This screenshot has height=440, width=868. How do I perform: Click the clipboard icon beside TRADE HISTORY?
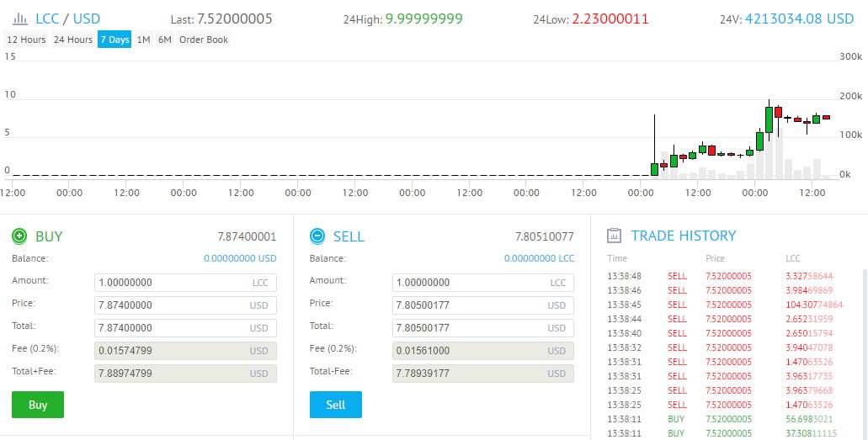(614, 236)
